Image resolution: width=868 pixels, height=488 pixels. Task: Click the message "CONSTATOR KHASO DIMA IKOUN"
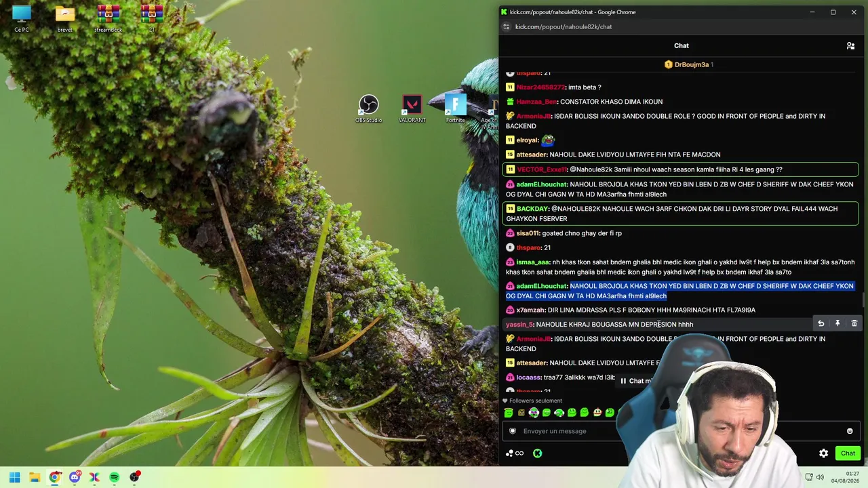pos(611,102)
